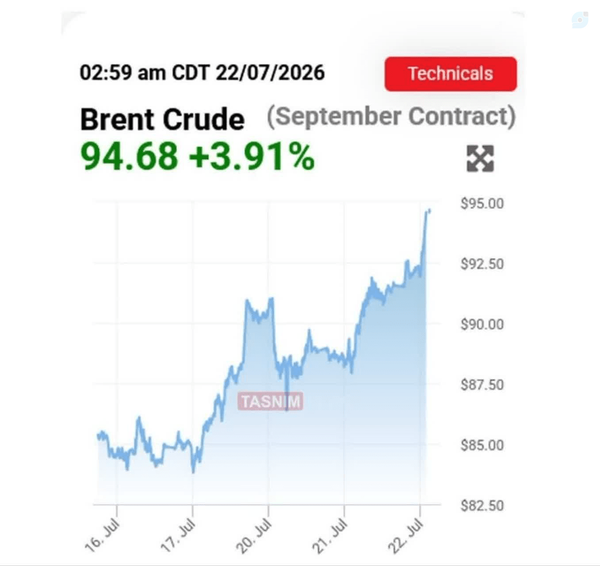This screenshot has width=600, height=566.
Task: Click the $95.00 price axis label
Action: pos(482,204)
